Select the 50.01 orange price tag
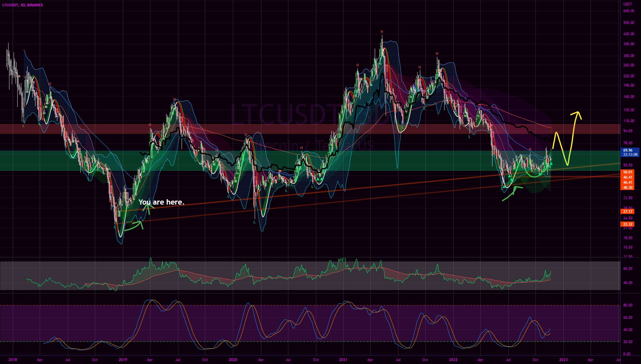This screenshot has width=641, height=364. coord(628,172)
